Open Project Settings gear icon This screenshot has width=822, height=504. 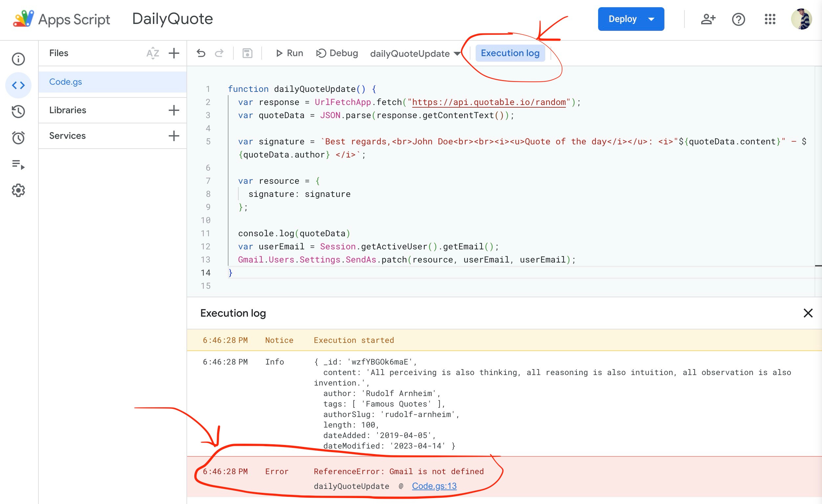(x=18, y=190)
